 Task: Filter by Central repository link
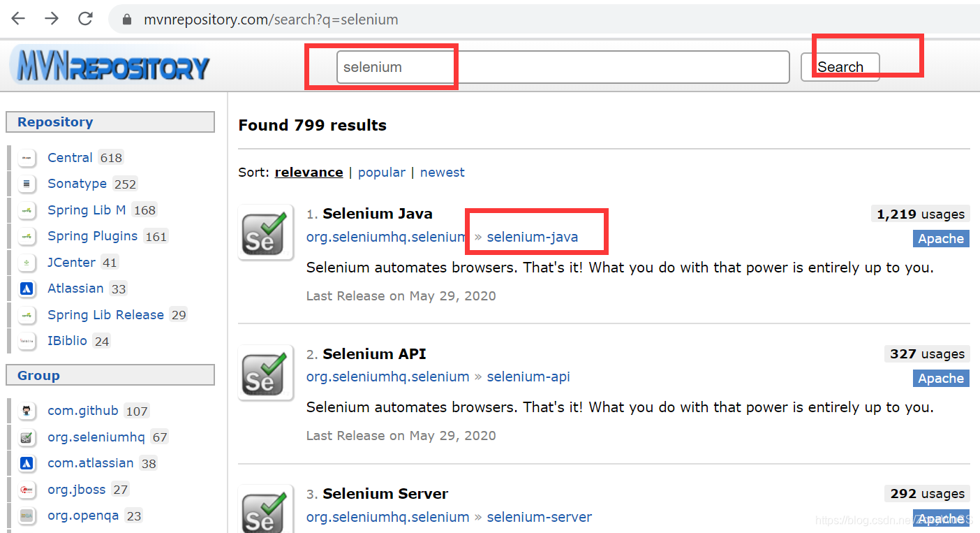70,158
